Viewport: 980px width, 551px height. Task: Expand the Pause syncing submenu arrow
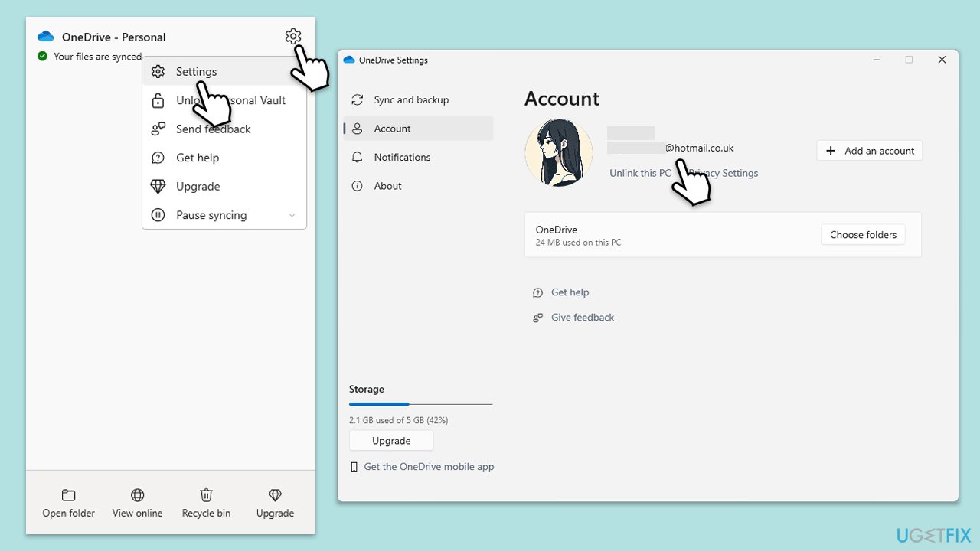[292, 215]
